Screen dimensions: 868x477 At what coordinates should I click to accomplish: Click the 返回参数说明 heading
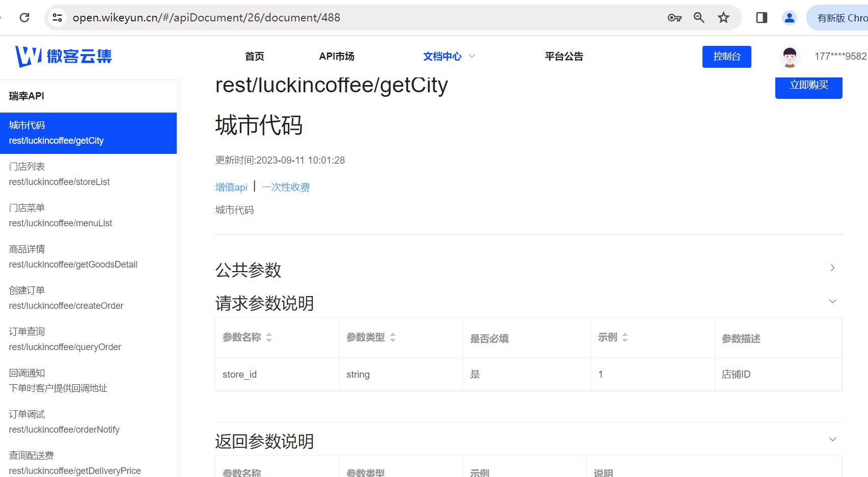[264, 441]
